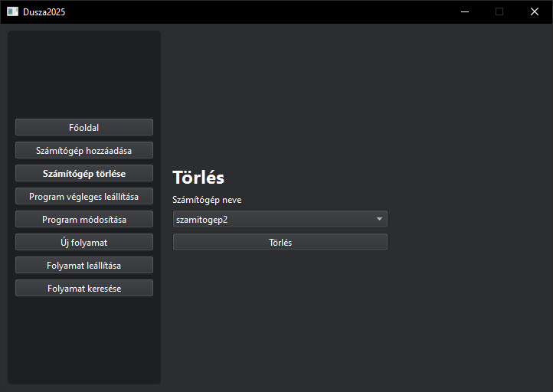Close the Dusza2025 window
The width and height of the screenshot is (553, 392).
pos(535,11)
